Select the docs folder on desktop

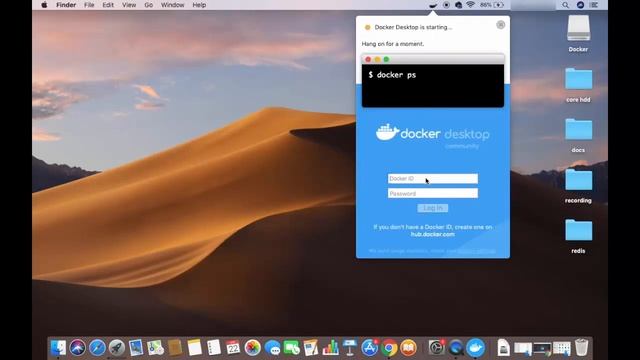pyautogui.click(x=578, y=135)
